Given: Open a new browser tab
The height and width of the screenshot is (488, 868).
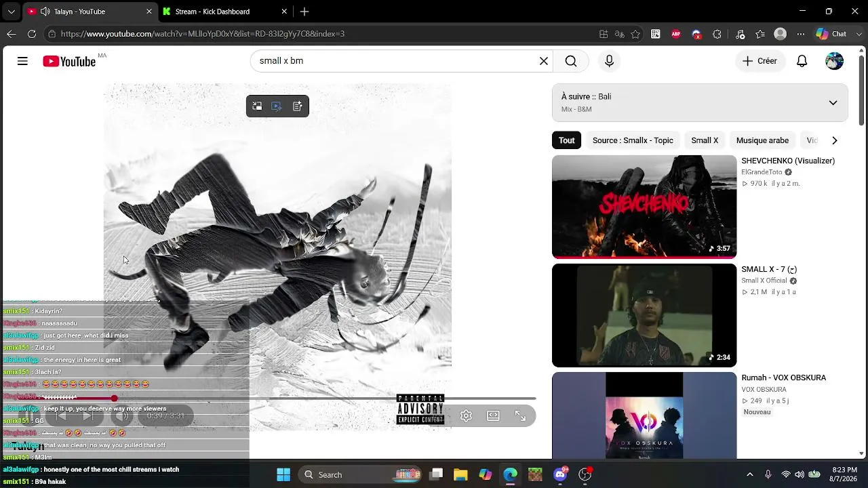Looking at the screenshot, I should (x=304, y=12).
